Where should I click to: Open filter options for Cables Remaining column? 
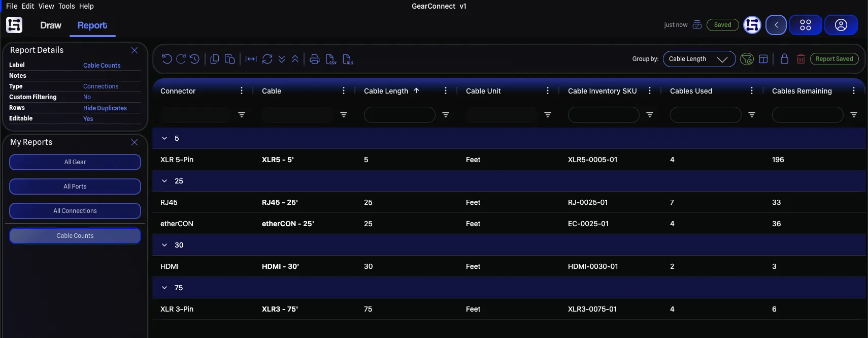[854, 115]
